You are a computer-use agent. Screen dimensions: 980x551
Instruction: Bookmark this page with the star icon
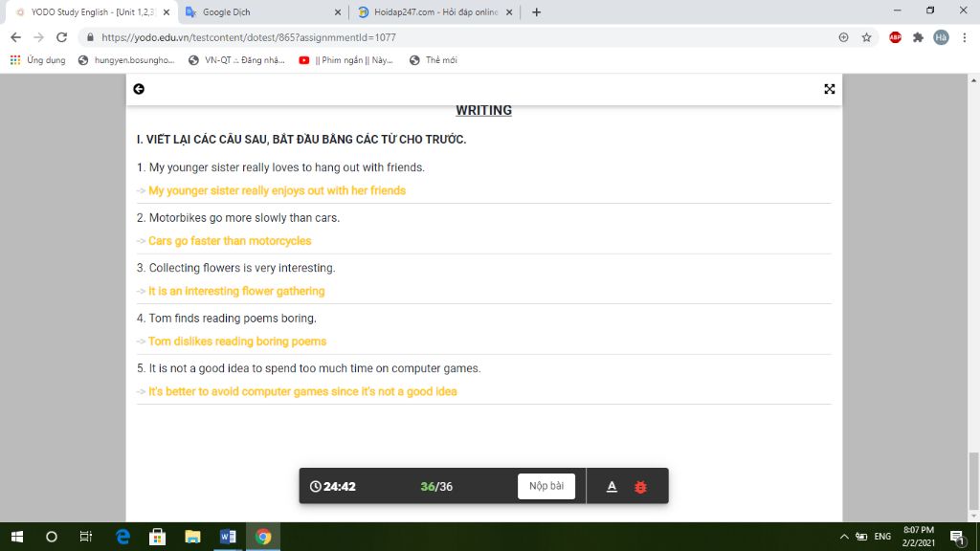point(866,37)
